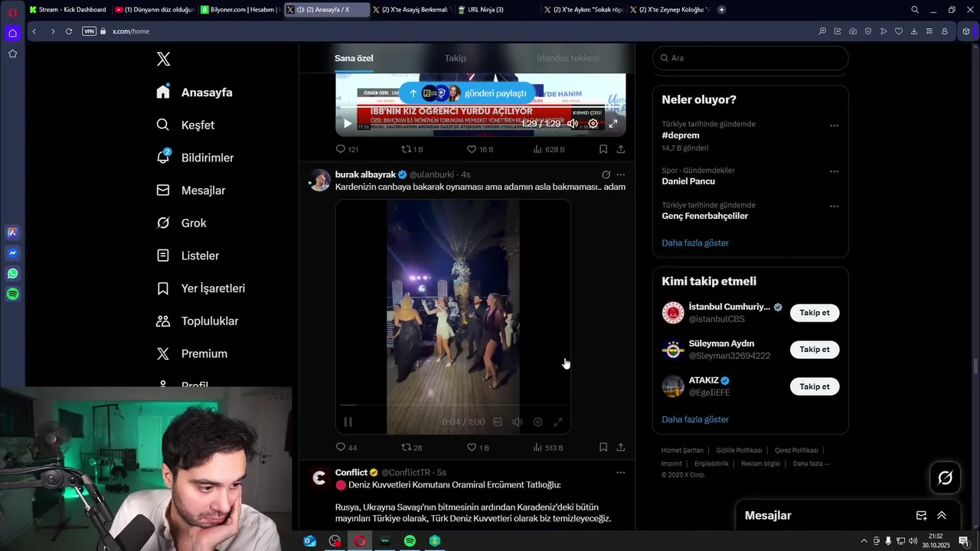Go to Keşfet (Explore)
This screenshot has width=980, height=551.
pyautogui.click(x=185, y=125)
